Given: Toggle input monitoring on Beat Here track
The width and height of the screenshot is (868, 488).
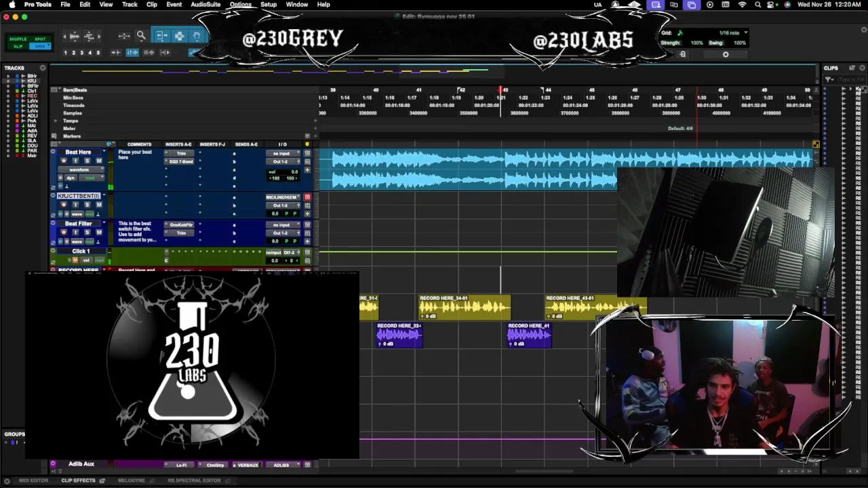Looking at the screenshot, I should tap(75, 161).
